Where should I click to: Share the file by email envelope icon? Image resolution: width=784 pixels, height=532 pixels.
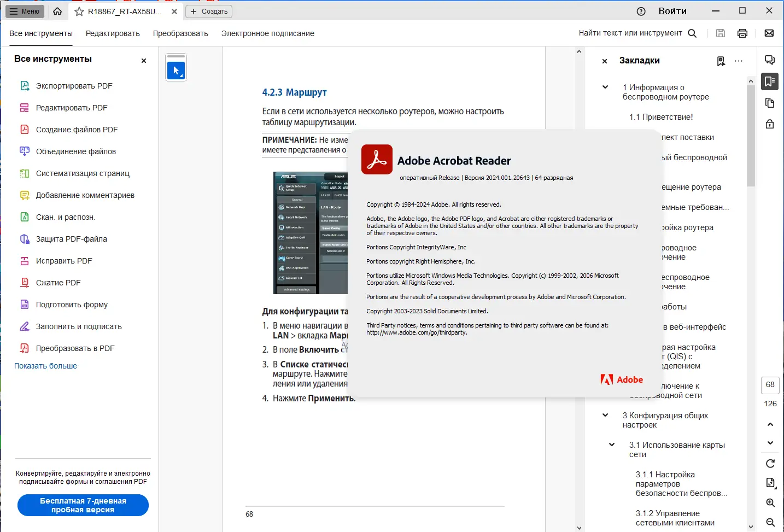pyautogui.click(x=769, y=33)
